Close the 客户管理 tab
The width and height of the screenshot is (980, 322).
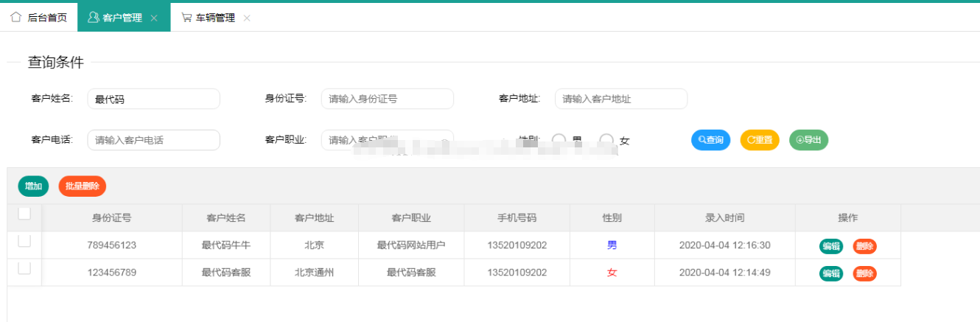(x=153, y=18)
